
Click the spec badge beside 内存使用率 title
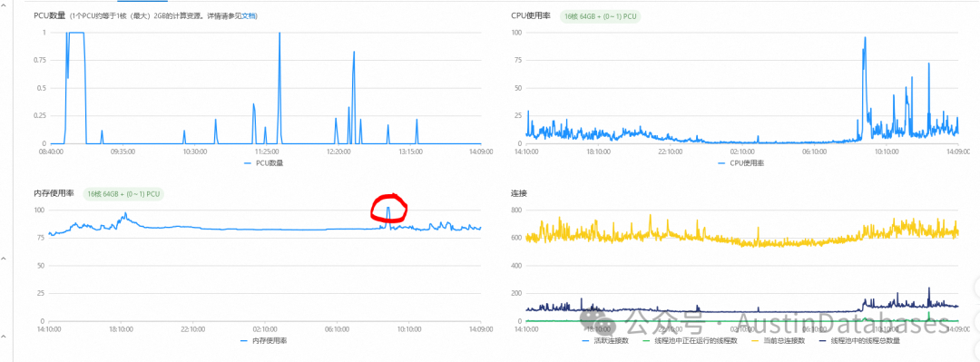[123, 194]
